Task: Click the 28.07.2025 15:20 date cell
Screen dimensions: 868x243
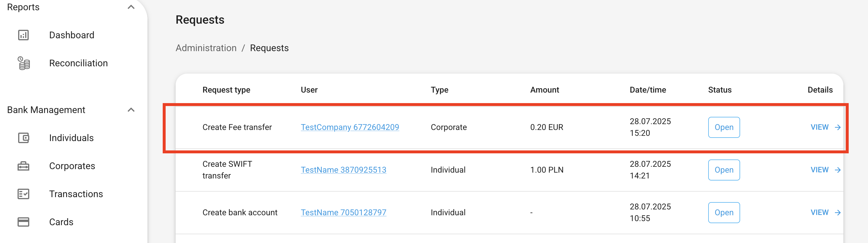Action: [x=650, y=127]
